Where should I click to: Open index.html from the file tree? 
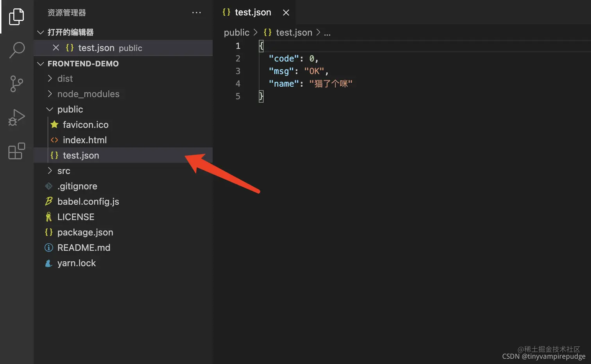(x=85, y=140)
